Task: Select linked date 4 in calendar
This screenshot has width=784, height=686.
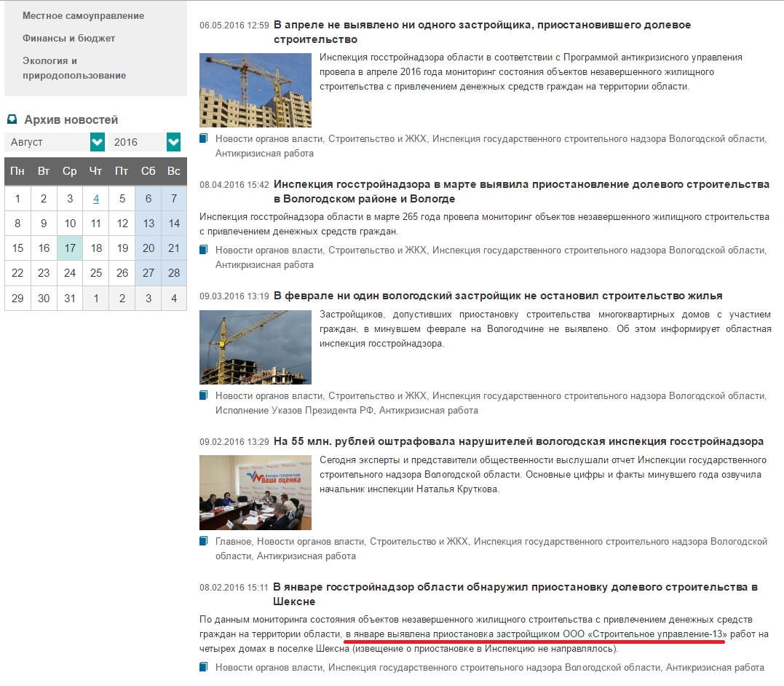Action: pos(96,199)
